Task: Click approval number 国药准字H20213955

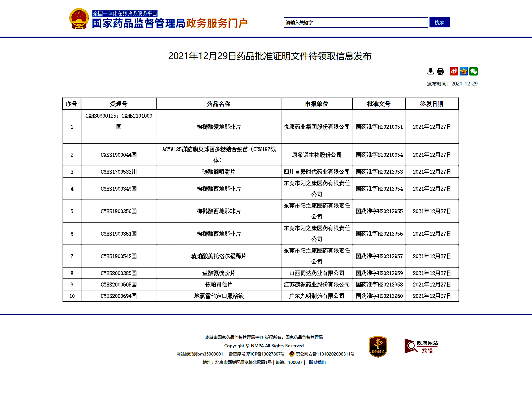Action: (379, 211)
